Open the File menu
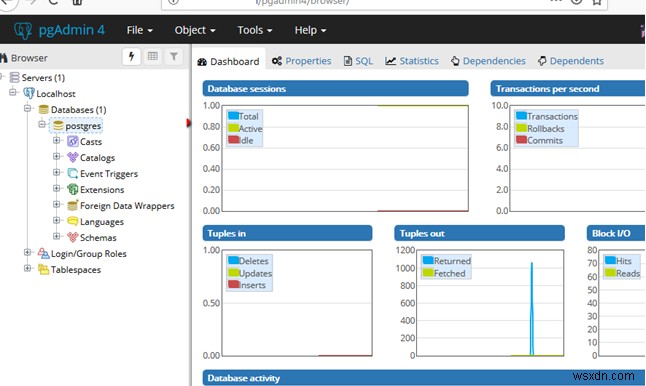 click(140, 30)
